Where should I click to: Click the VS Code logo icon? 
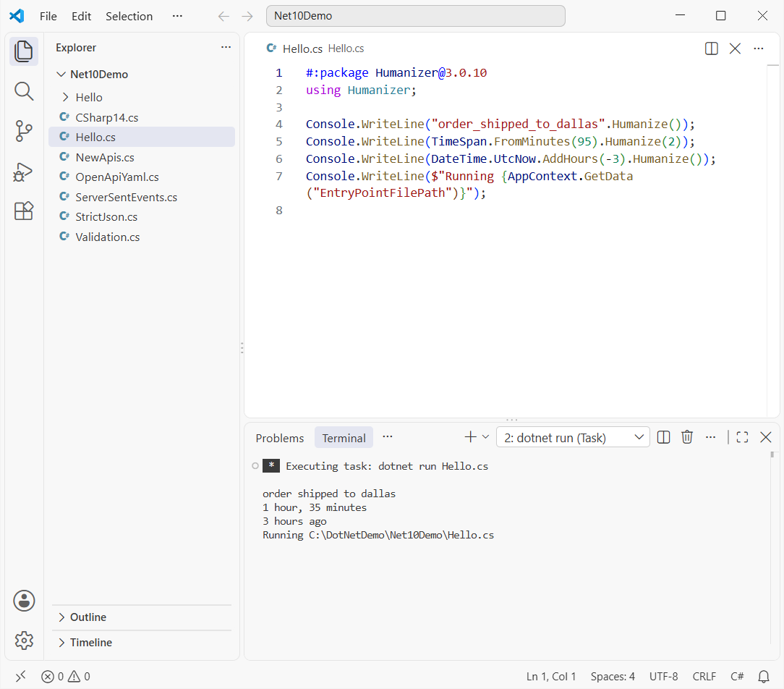click(17, 16)
